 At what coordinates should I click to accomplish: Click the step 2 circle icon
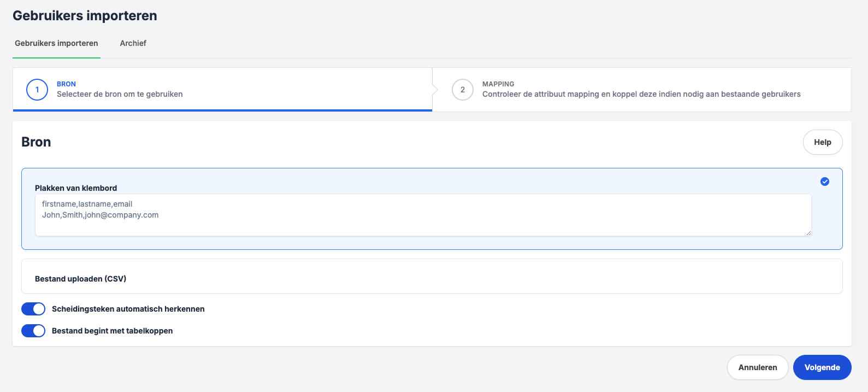(x=462, y=90)
